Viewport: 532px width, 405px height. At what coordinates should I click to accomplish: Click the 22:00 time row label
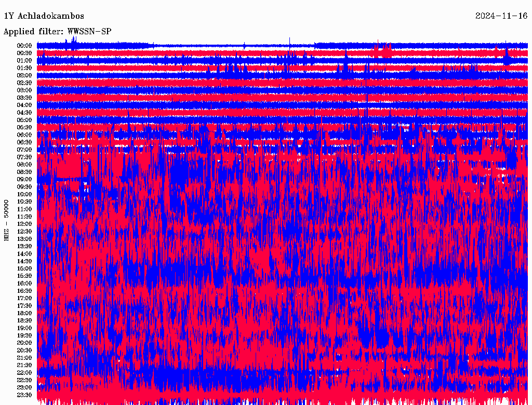[24, 372]
